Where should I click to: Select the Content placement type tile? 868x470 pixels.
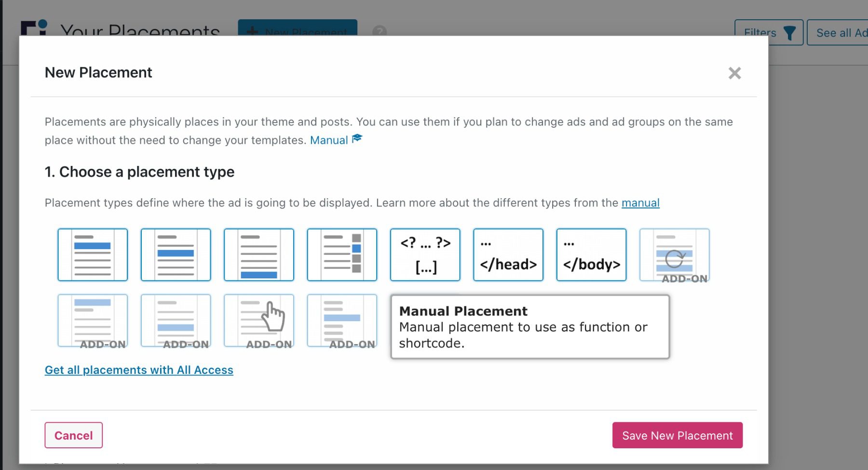[x=176, y=254]
